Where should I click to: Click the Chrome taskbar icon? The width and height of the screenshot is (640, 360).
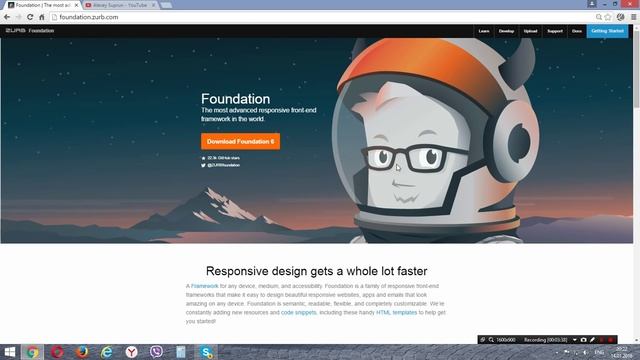pyautogui.click(x=33, y=352)
